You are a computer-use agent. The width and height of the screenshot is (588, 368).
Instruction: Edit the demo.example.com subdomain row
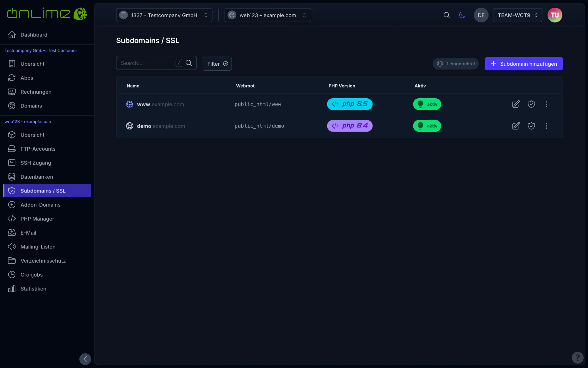516,126
